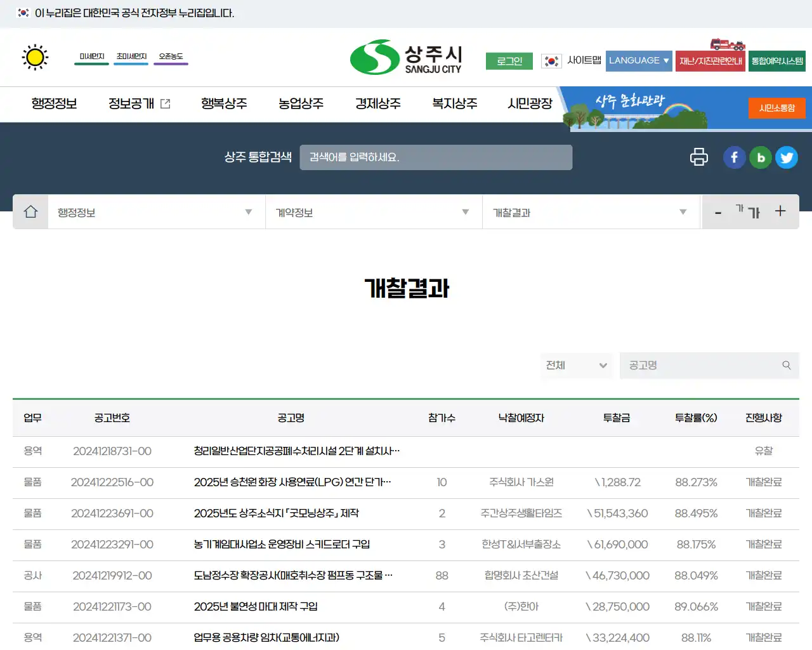This screenshot has height=650, width=812.
Task: Click the 오존농도 indicator
Action: click(171, 57)
